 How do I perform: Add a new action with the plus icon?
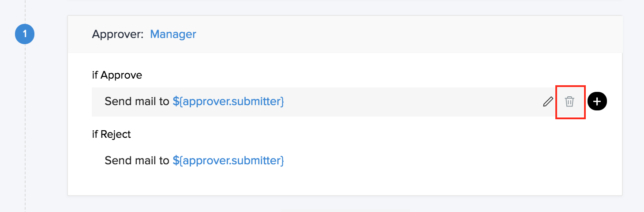[597, 102]
